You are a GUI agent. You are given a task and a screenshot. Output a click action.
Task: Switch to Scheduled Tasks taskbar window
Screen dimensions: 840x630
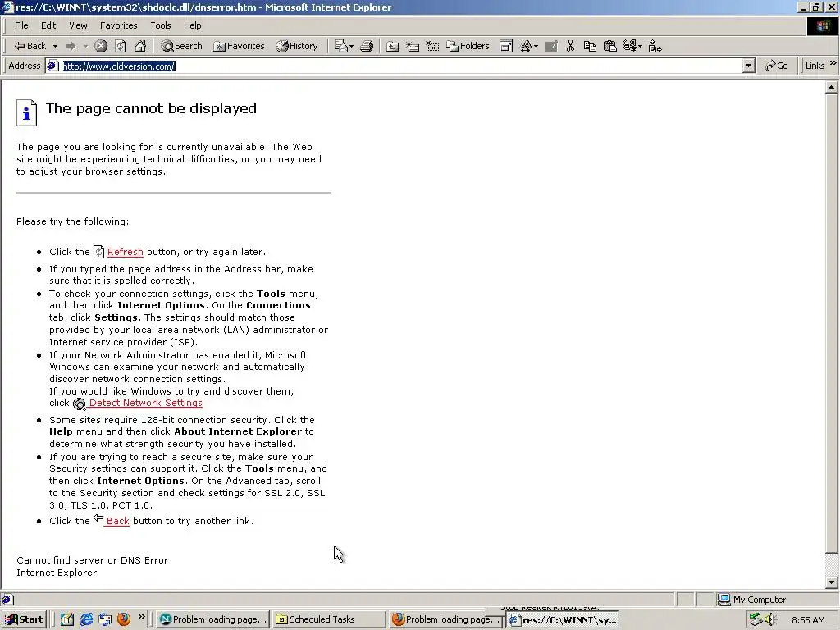[x=329, y=619]
